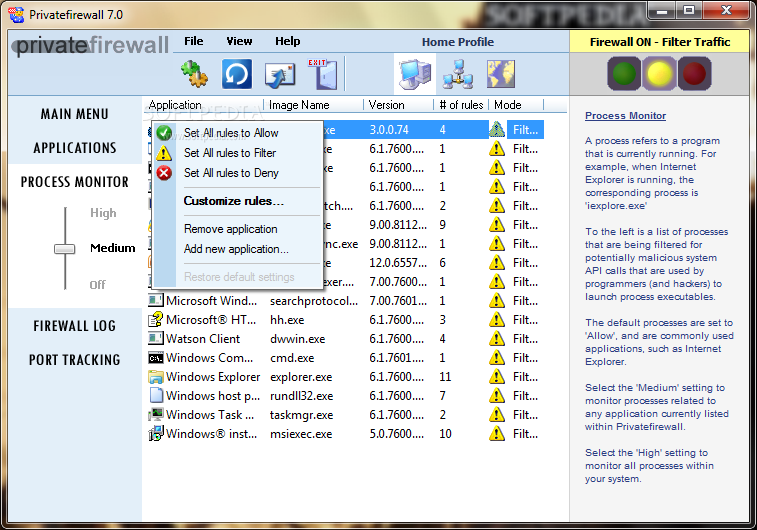Open the settings gear toolbar icon
Image resolution: width=757 pixels, height=530 pixels.
coord(195,74)
